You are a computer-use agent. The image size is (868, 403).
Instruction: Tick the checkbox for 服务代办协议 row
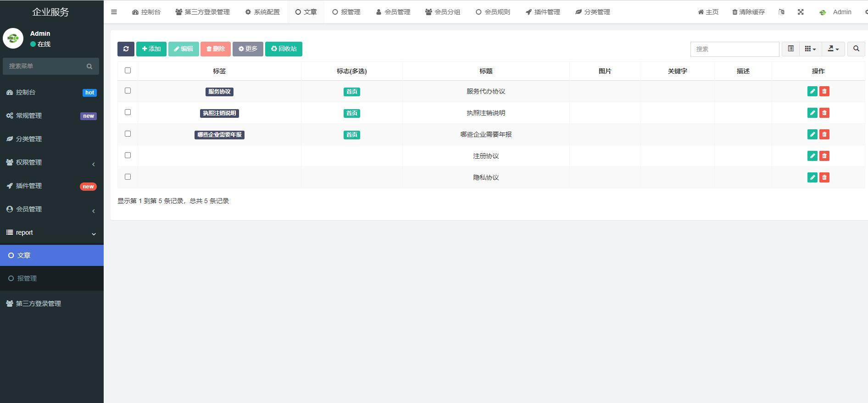pyautogui.click(x=128, y=91)
